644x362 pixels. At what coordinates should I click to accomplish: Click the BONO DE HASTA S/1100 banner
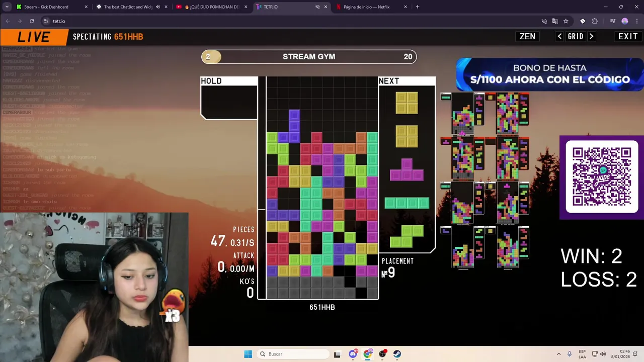coord(549,74)
